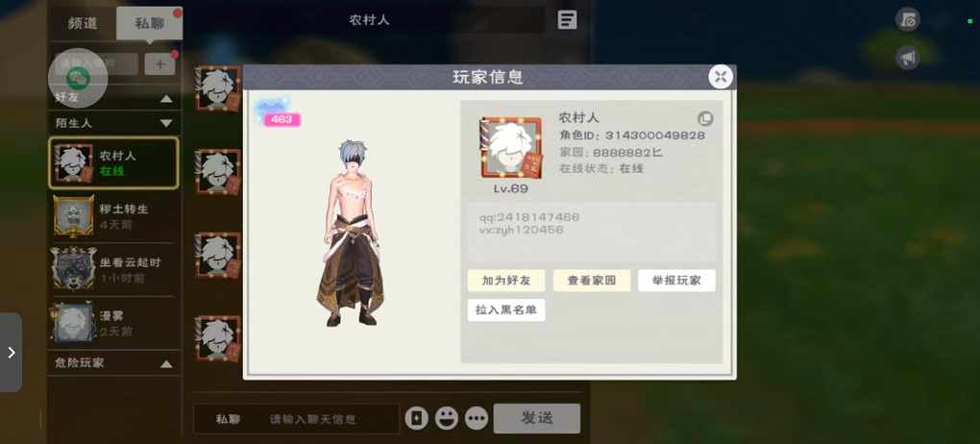Open the card icon beside chat input
Image resolution: width=980 pixels, height=444 pixels.
coord(416,418)
